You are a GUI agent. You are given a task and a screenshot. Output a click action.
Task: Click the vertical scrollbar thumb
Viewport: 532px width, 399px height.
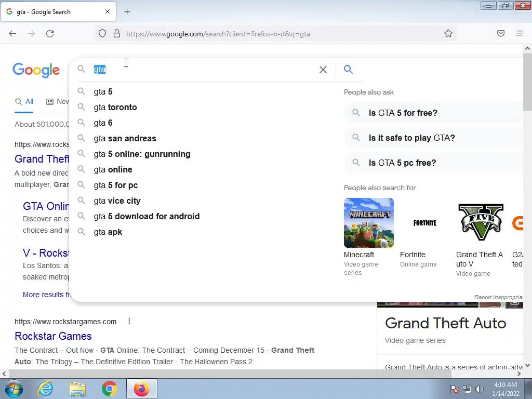click(x=527, y=82)
